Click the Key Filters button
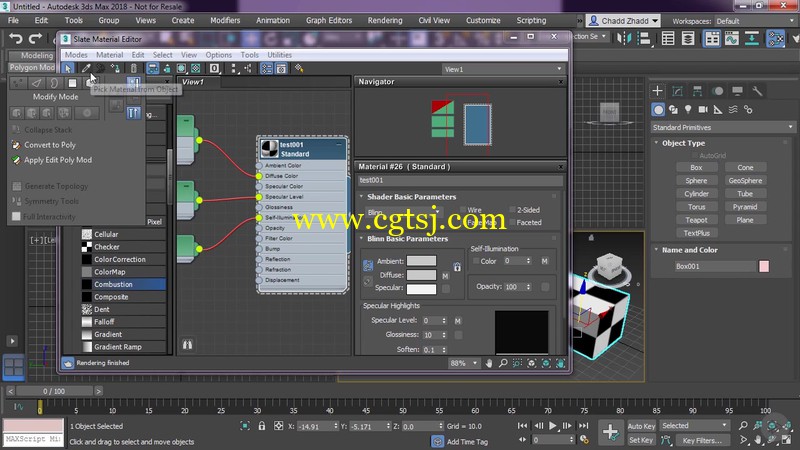800x450 pixels. point(702,440)
